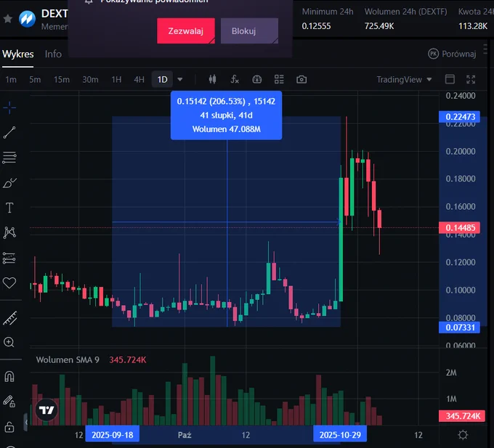
Task: Select the brush drawing tool
Action: pyautogui.click(x=9, y=182)
